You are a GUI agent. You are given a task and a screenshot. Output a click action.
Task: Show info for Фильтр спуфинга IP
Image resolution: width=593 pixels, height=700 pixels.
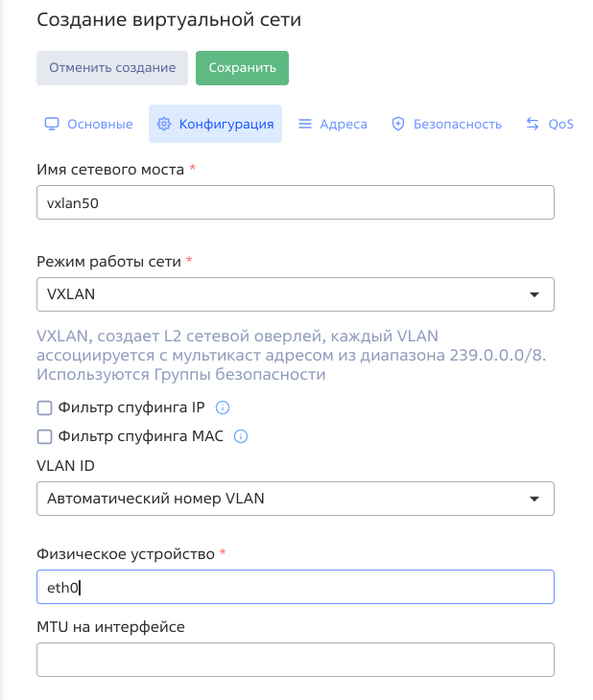point(223,408)
